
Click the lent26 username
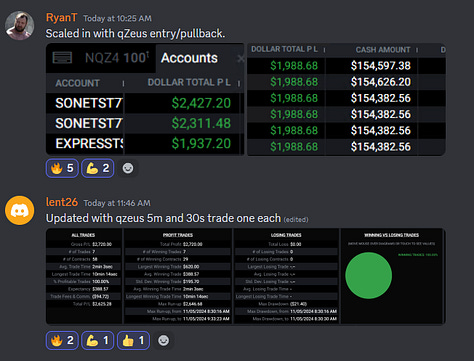[x=62, y=202]
